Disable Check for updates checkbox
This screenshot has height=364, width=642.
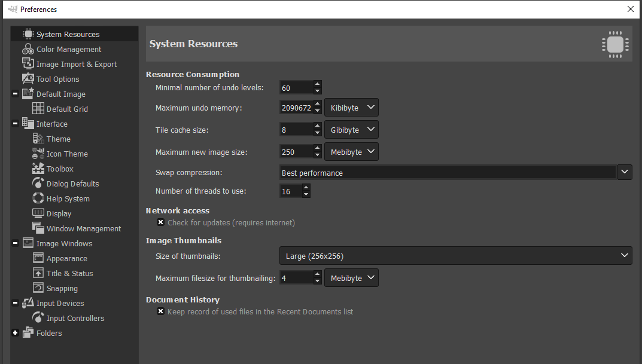[160, 222]
